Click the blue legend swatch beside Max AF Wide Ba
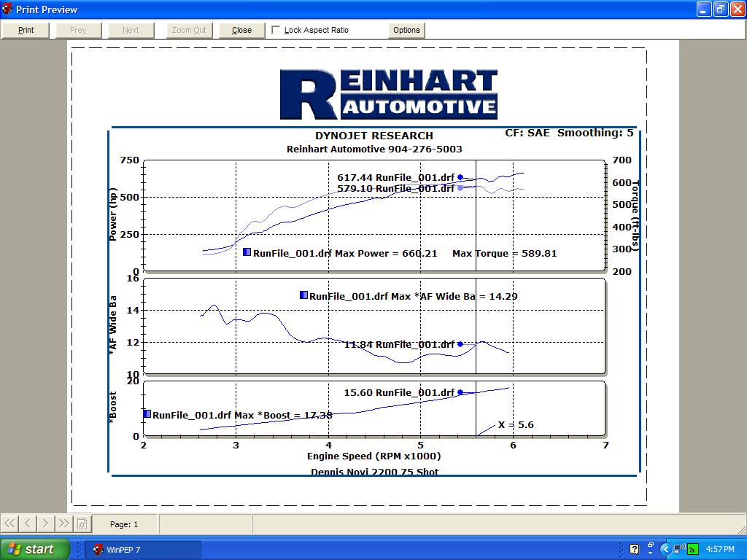Viewport: 747px width, 560px height. click(303, 295)
